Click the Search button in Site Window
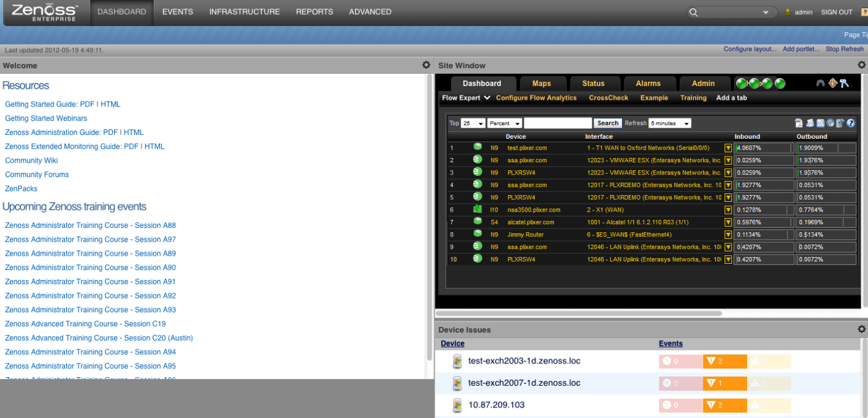 (608, 123)
